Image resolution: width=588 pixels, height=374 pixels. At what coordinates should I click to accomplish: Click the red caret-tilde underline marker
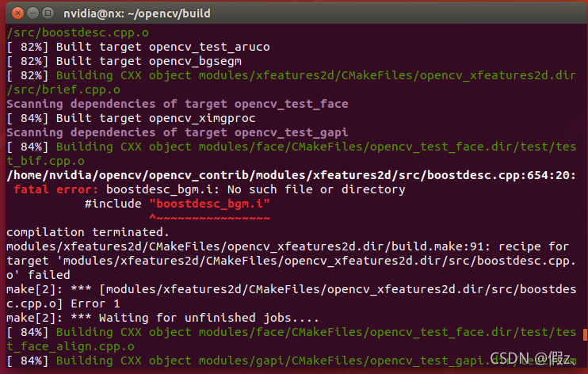[x=210, y=218]
